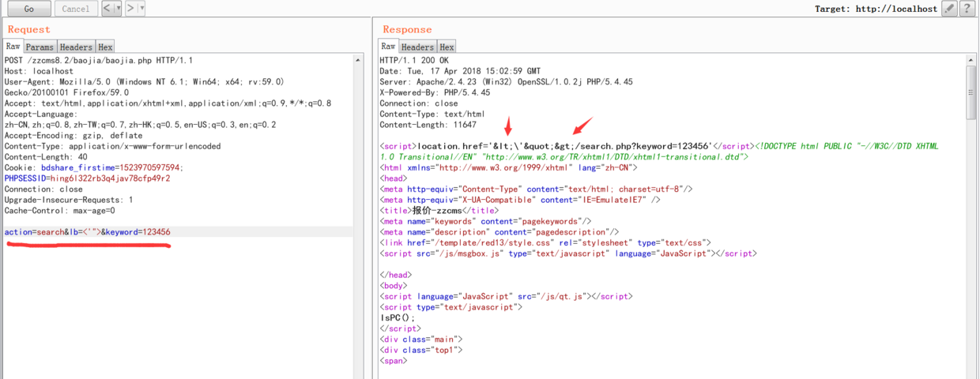The image size is (980, 379).
Task: Open the Hex tab in Response panel
Action: click(x=447, y=47)
